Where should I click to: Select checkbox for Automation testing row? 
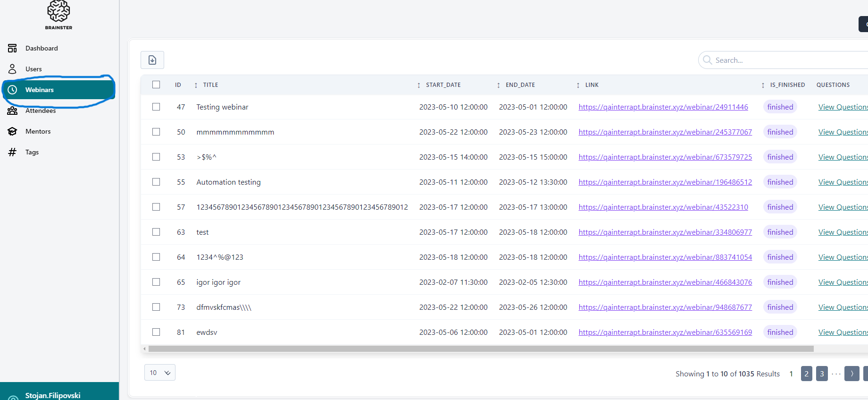156,182
